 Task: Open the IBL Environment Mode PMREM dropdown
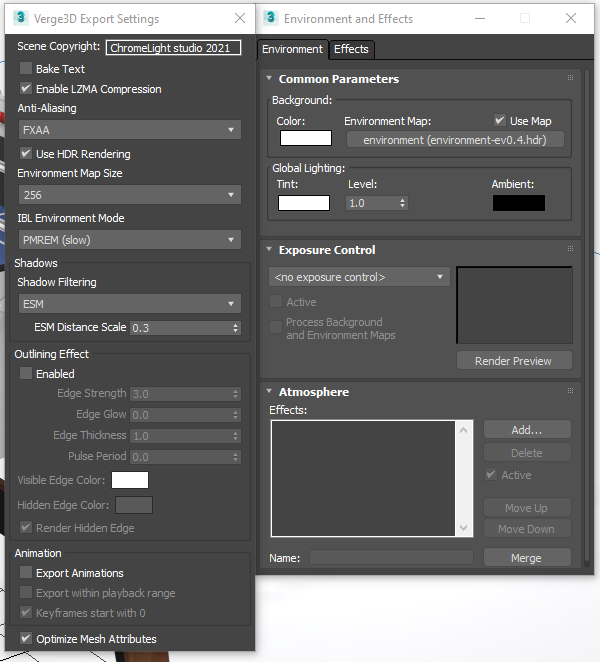click(130, 239)
